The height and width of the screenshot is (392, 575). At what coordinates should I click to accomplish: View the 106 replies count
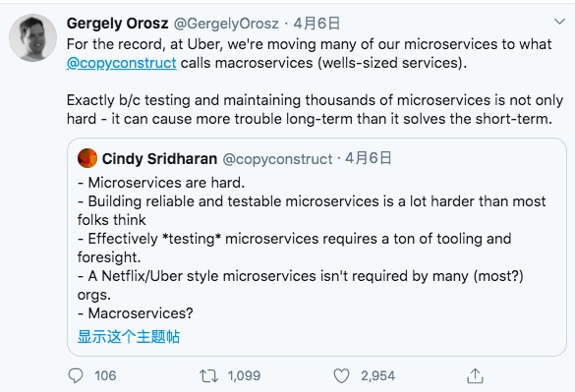pyautogui.click(x=105, y=376)
